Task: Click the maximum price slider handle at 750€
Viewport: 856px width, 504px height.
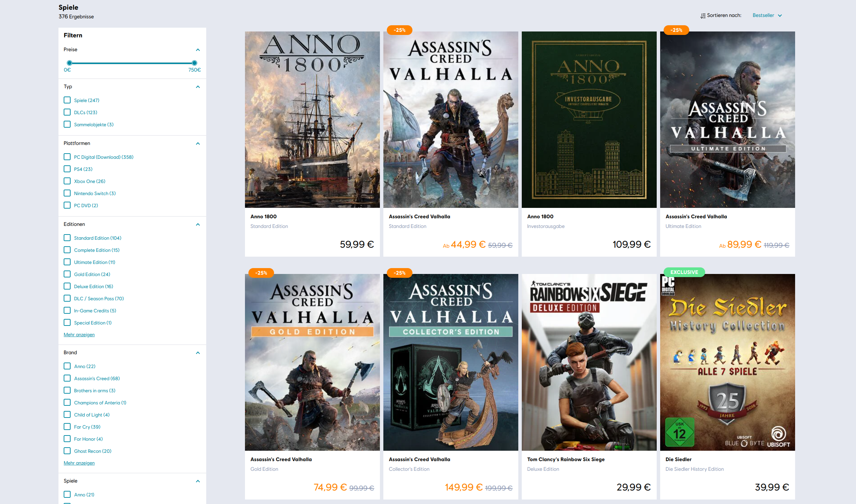Action: click(x=194, y=63)
